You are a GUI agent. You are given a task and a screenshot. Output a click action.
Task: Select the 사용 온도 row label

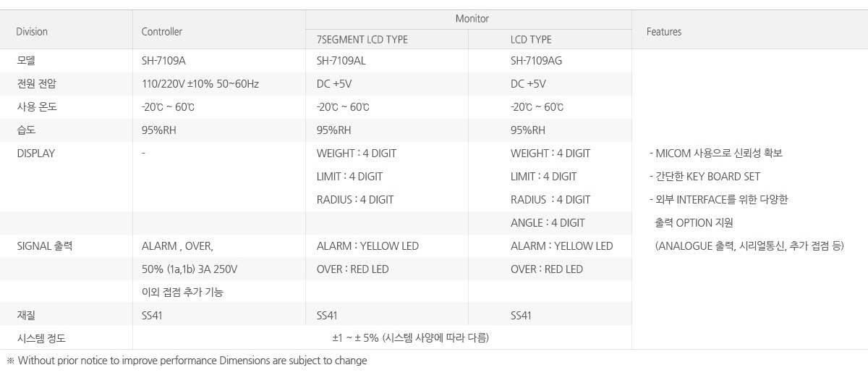point(36,107)
